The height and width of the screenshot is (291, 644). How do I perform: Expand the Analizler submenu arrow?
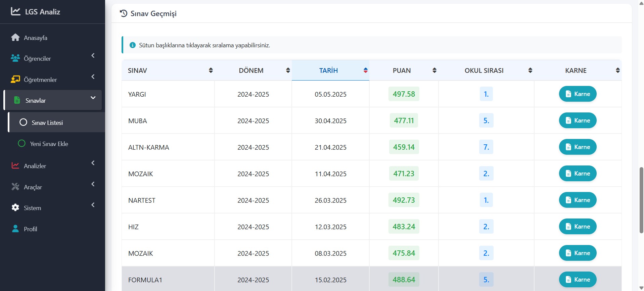[93, 163]
